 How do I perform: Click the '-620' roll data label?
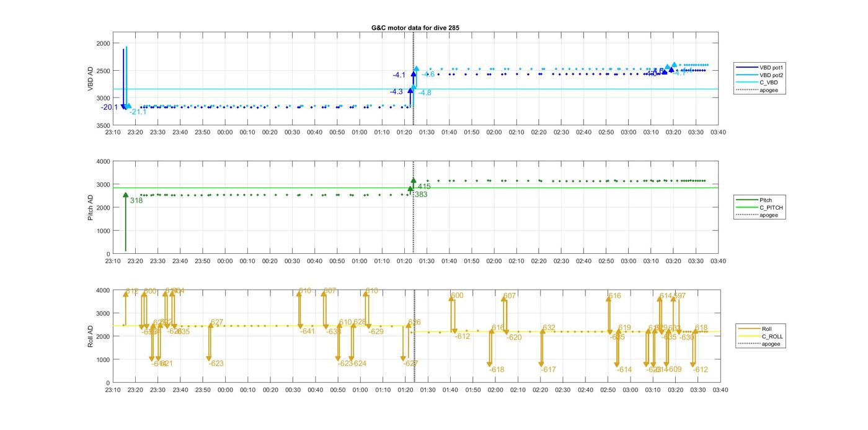click(x=514, y=338)
